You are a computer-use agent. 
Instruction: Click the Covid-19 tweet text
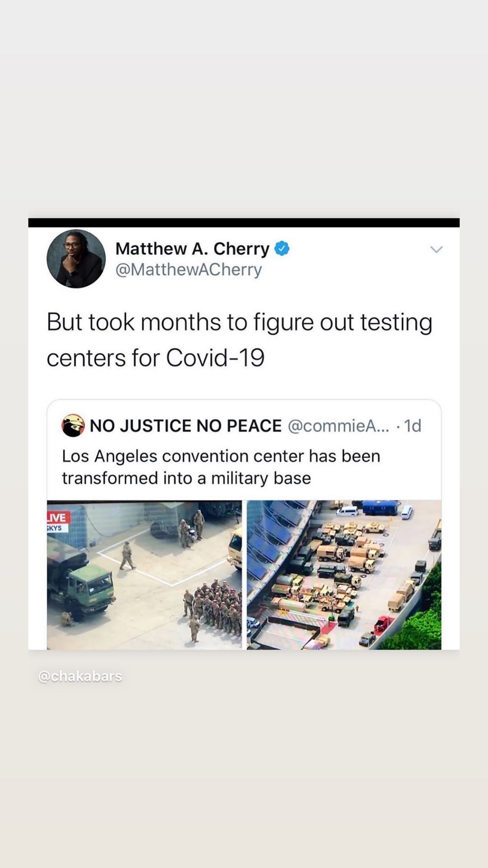[x=239, y=340]
